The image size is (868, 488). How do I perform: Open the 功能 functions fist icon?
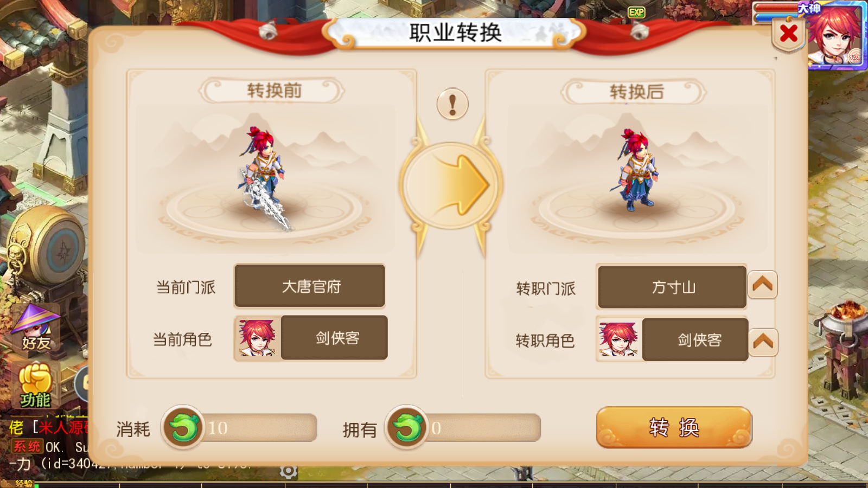click(35, 386)
